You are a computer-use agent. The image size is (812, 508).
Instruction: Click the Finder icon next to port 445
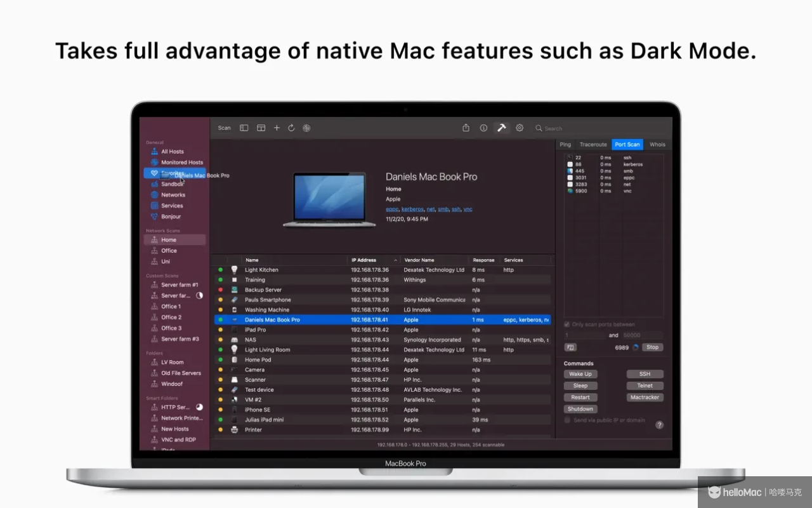(x=570, y=171)
